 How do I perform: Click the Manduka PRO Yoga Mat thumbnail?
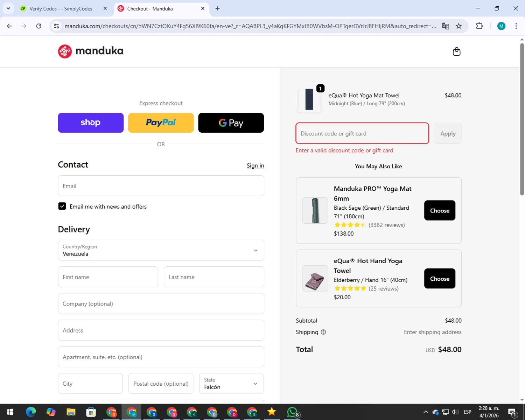(x=315, y=210)
